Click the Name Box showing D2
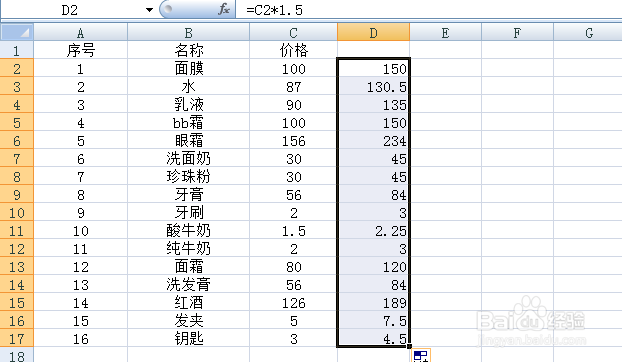Screen dimensions: 622x362 point(70,10)
